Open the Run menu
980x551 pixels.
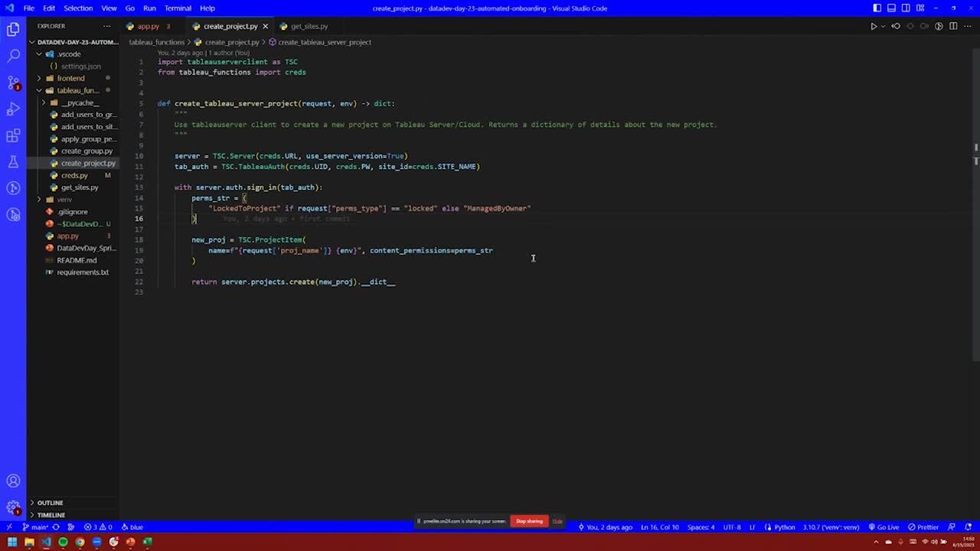click(149, 8)
